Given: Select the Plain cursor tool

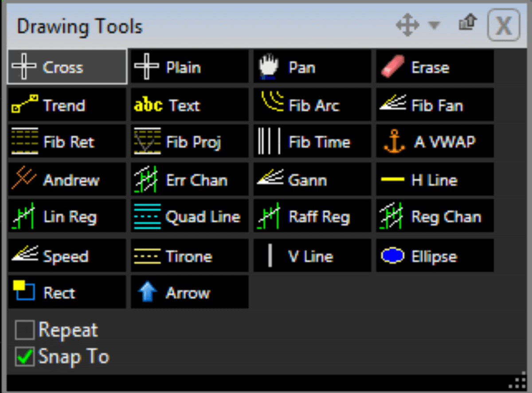Looking at the screenshot, I should point(190,67).
